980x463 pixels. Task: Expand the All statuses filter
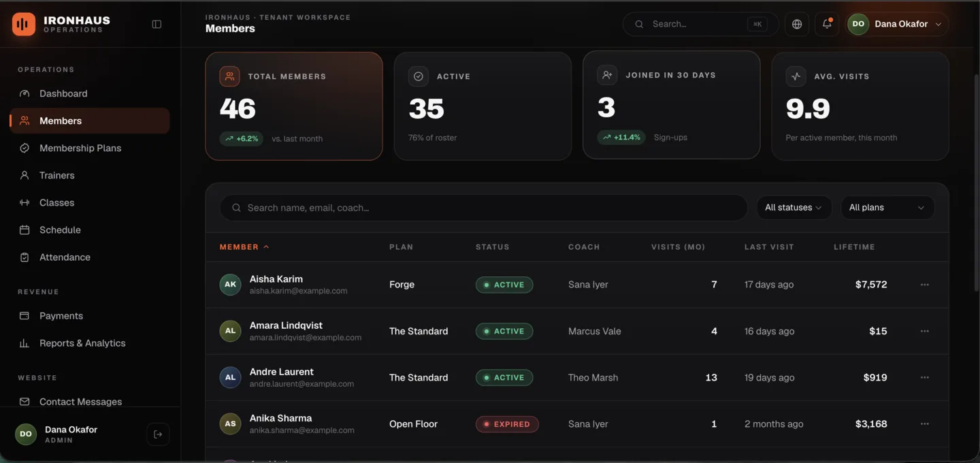(794, 208)
